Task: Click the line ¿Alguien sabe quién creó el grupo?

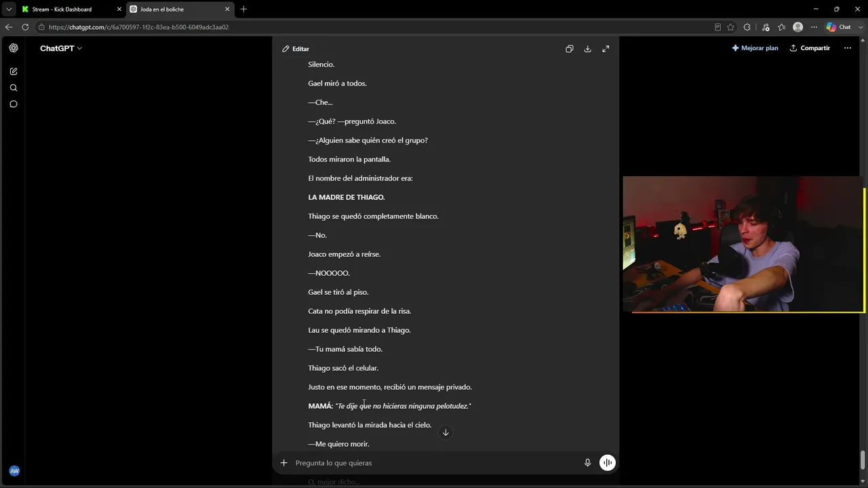Action: [368, 140]
